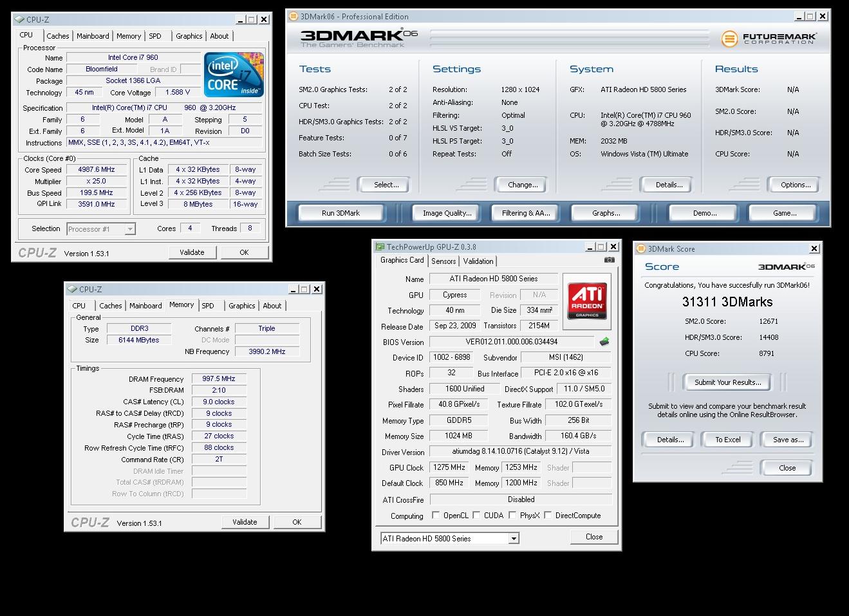This screenshot has height=616, width=849.
Task: Click the BIOS save chip icon in GPU-Z
Action: point(604,342)
